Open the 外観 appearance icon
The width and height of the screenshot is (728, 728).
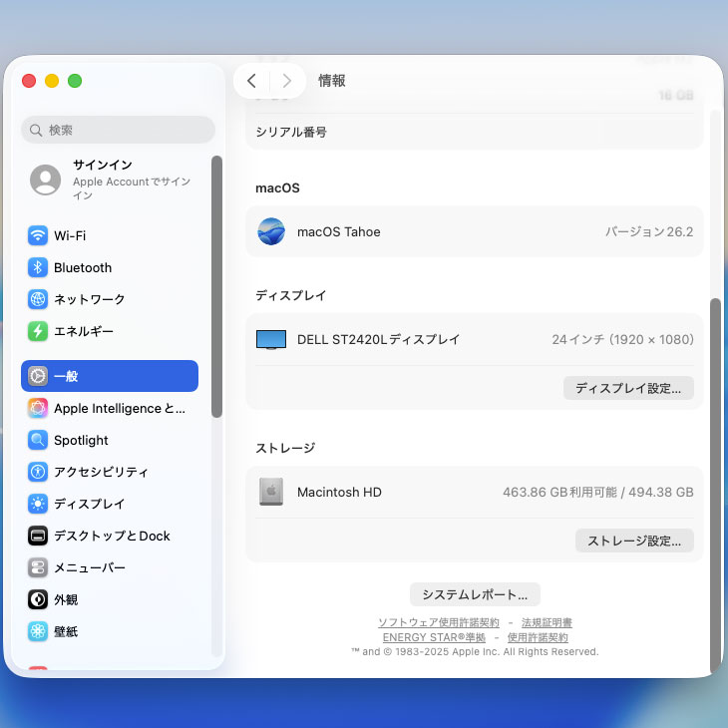(x=38, y=599)
